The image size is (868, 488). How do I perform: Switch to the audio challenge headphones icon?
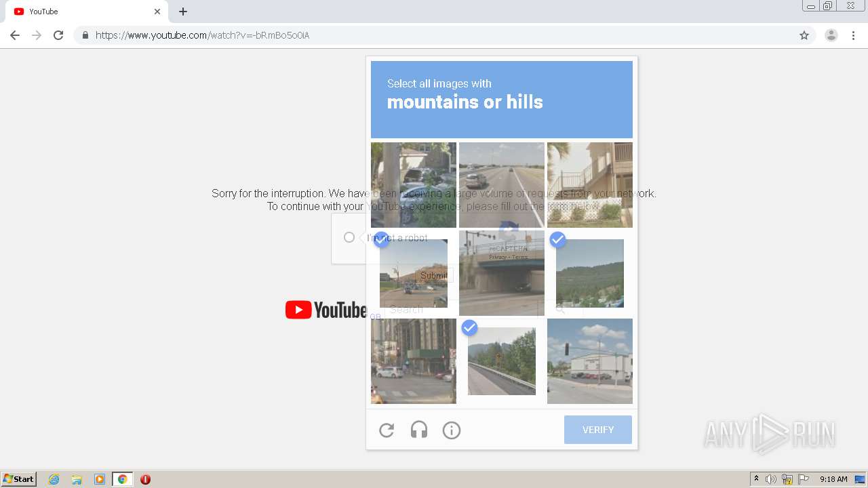[x=419, y=430]
